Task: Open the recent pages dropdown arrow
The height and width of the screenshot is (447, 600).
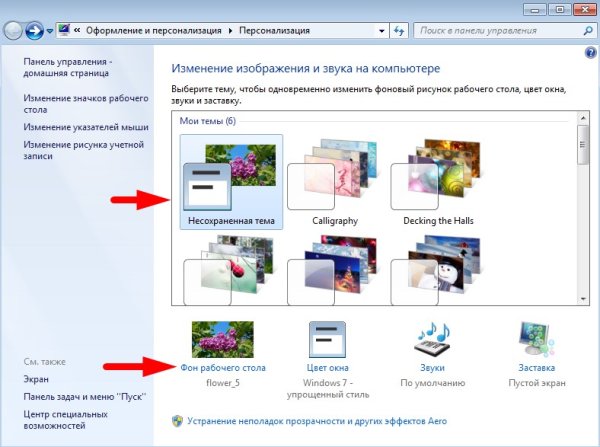Action: pos(50,31)
